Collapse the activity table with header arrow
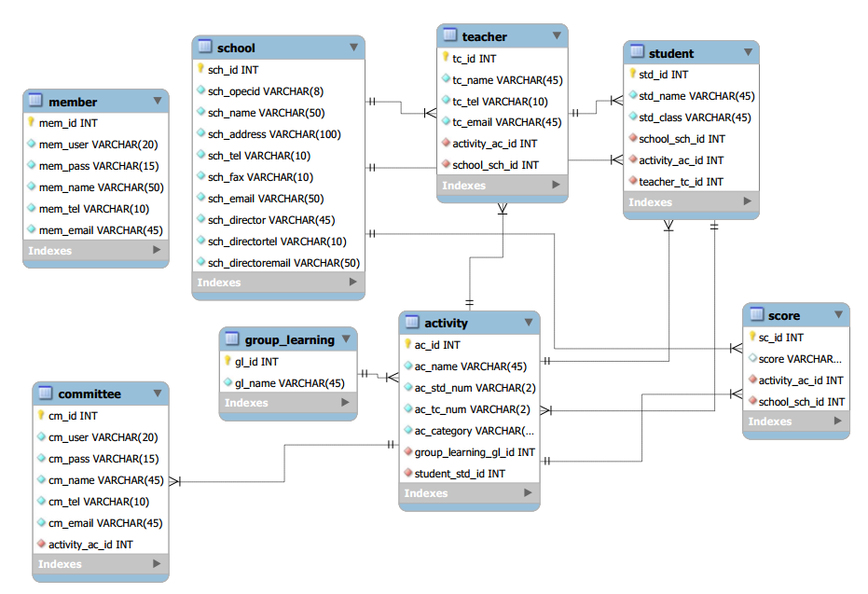The height and width of the screenshot is (594, 868). click(529, 323)
